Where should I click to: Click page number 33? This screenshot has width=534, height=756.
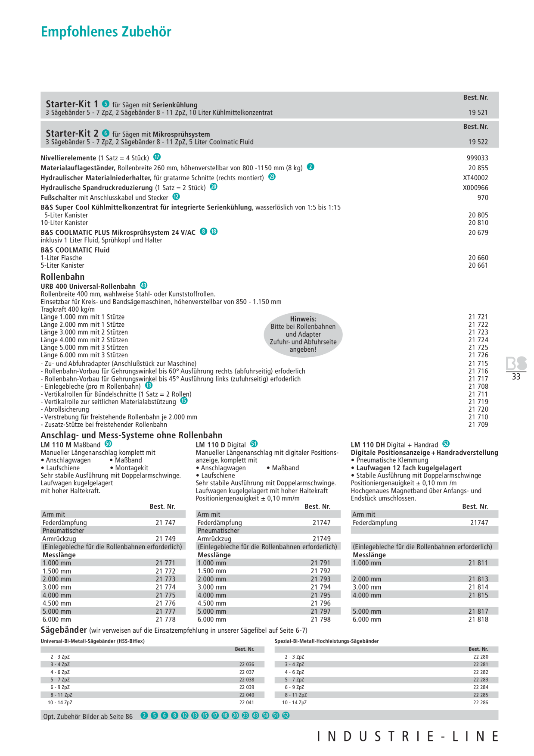click(x=516, y=377)
